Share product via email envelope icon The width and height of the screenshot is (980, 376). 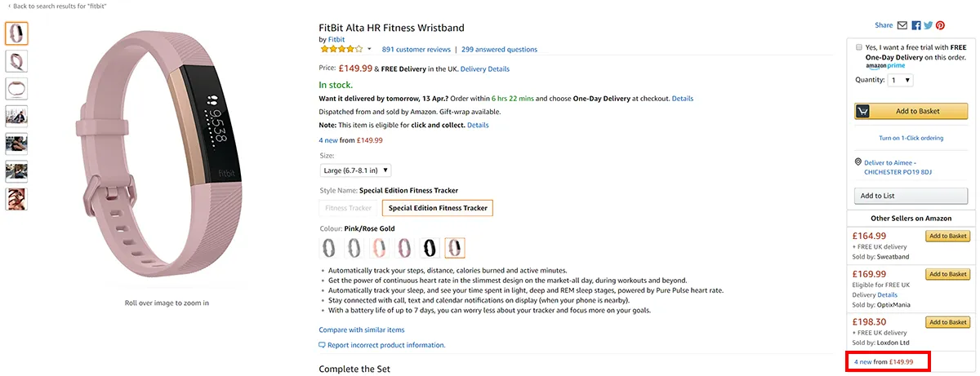coord(902,25)
